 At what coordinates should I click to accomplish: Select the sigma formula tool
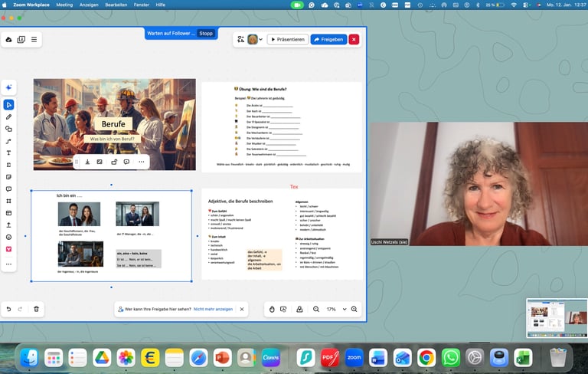click(x=8, y=165)
